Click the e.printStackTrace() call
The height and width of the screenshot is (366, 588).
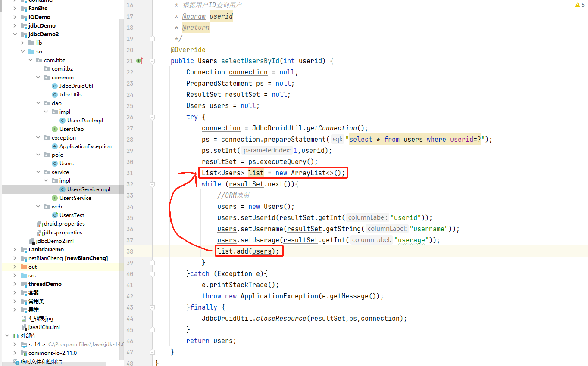(x=240, y=285)
